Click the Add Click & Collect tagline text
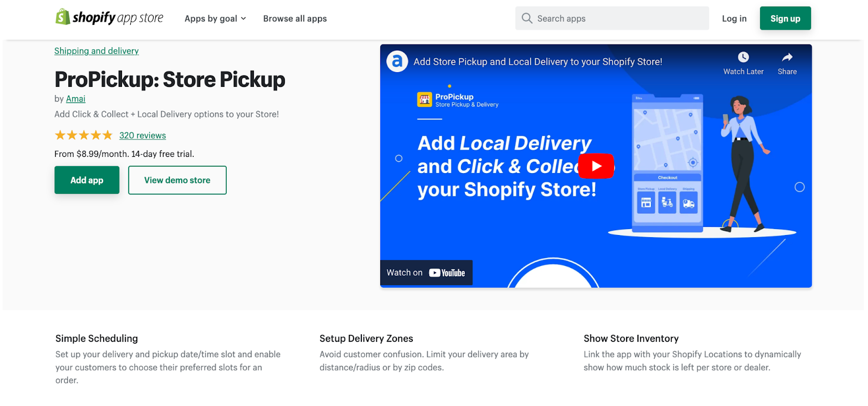 point(167,115)
